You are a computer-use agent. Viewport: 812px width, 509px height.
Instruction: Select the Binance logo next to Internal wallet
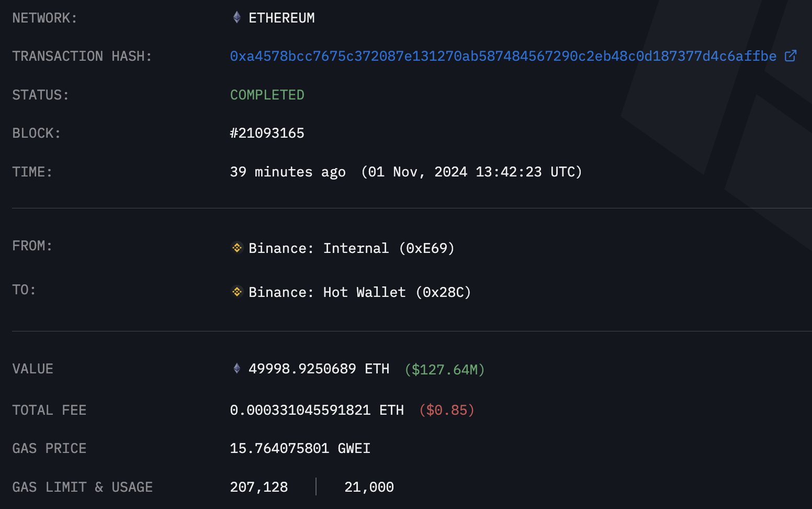237,248
